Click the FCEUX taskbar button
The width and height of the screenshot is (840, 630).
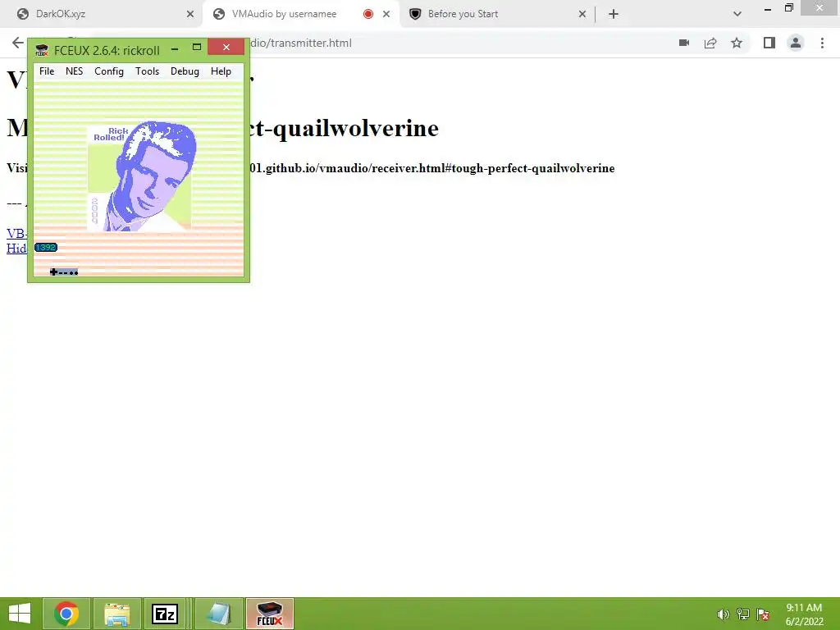click(270, 614)
